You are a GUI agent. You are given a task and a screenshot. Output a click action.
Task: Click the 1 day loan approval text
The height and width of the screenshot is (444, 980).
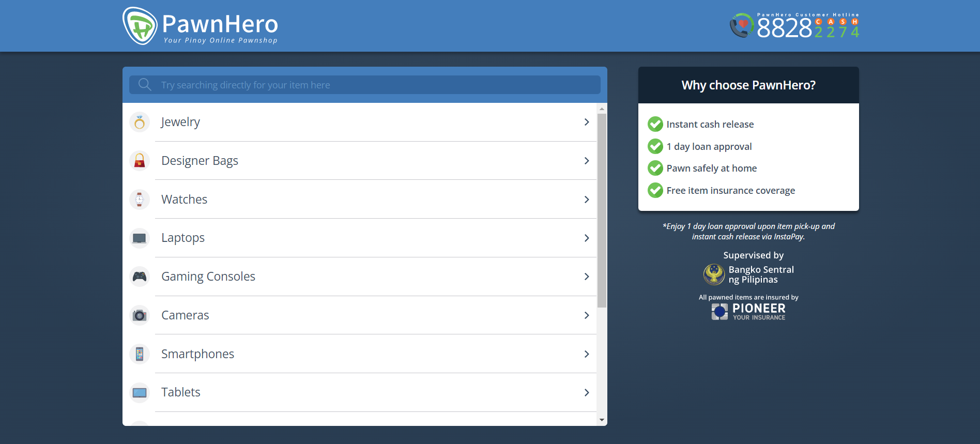coord(709,146)
